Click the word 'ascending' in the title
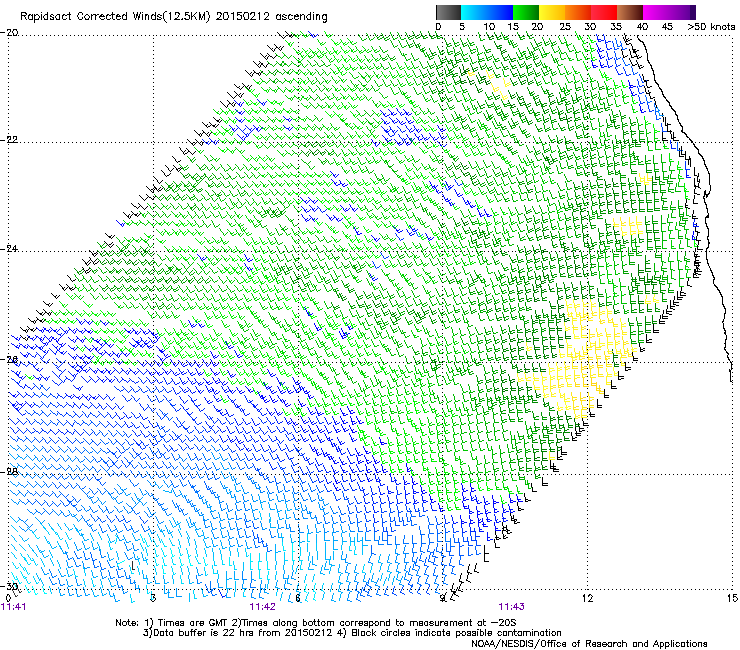 point(301,17)
